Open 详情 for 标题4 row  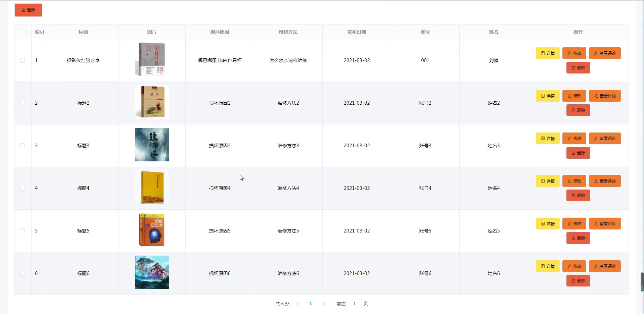click(548, 181)
